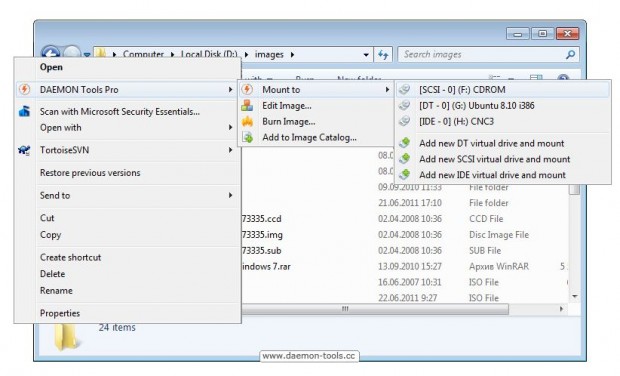The image size is (620, 376).
Task: Expand arrow next to Mount to
Action: pos(387,90)
